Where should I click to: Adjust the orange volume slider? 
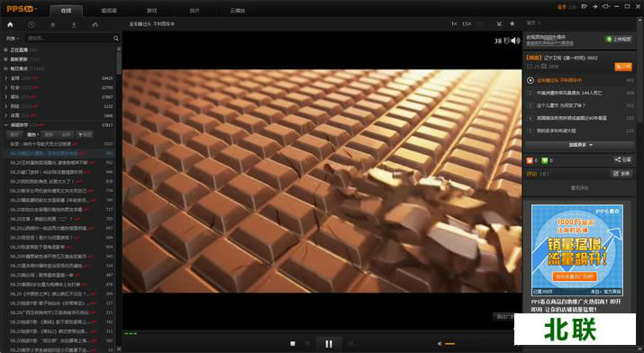point(450,344)
